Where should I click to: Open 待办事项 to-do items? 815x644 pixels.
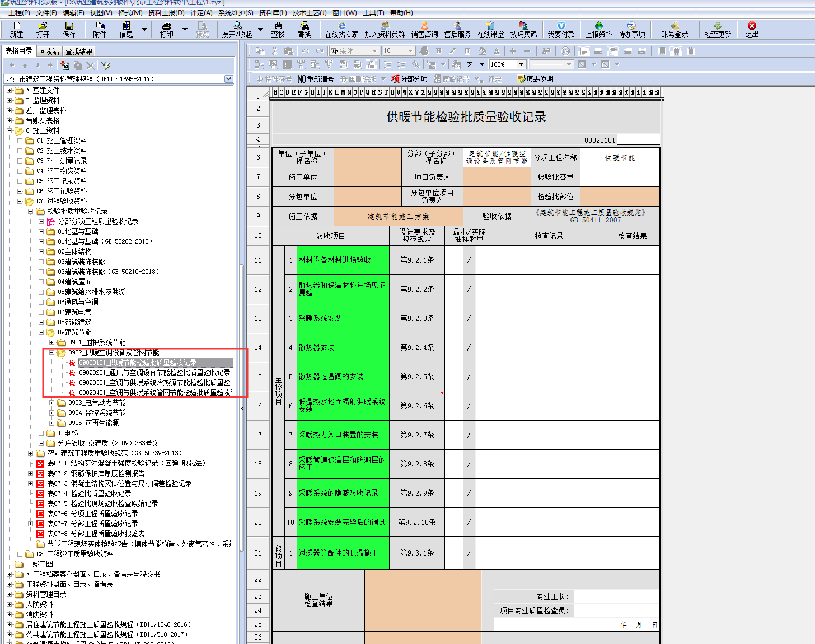(x=631, y=30)
